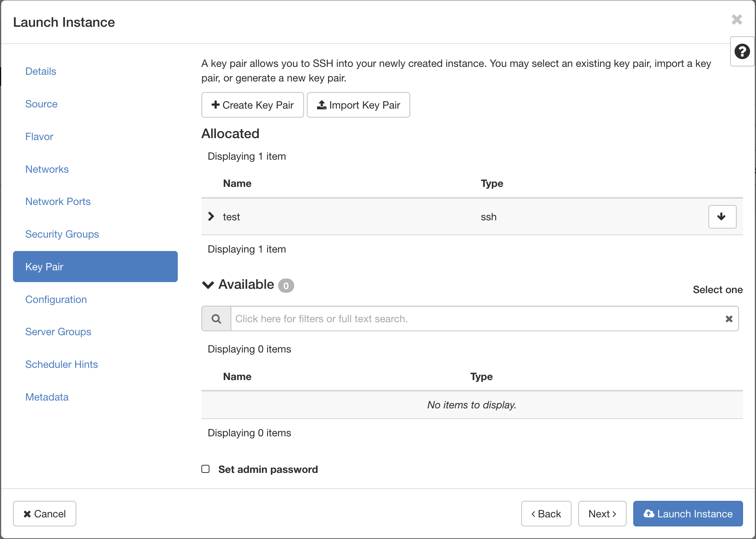Go Back to previous step

546,514
